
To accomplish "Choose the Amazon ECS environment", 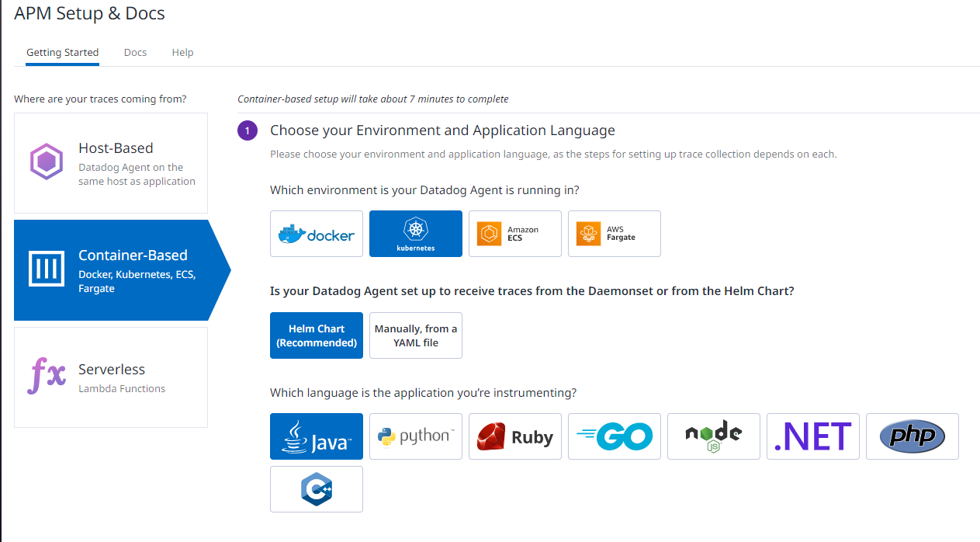I will (514, 233).
